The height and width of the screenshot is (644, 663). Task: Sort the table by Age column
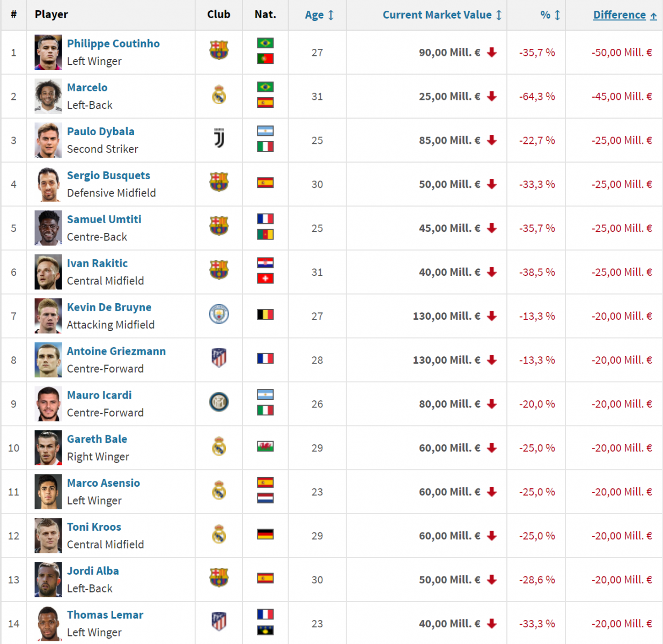[x=319, y=15]
